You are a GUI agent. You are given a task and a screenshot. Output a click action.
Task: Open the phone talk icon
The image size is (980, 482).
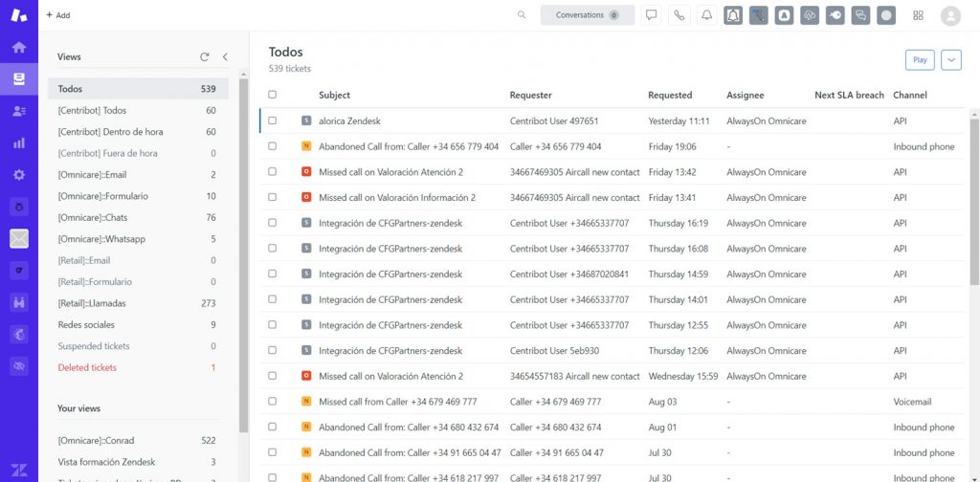pos(679,15)
